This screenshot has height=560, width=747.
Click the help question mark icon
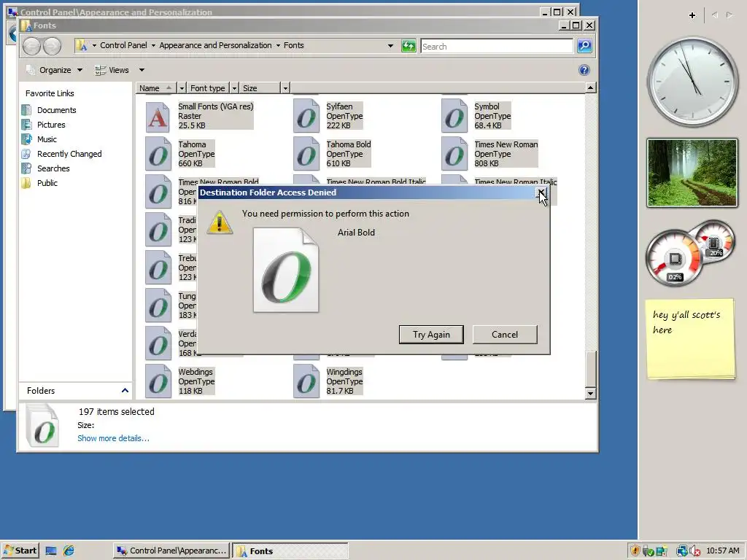point(584,70)
